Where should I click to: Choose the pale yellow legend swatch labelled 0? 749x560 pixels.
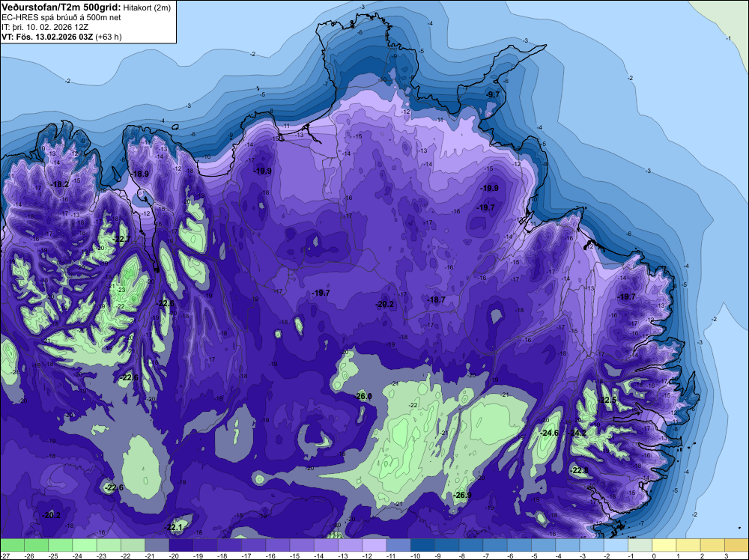pos(664,545)
